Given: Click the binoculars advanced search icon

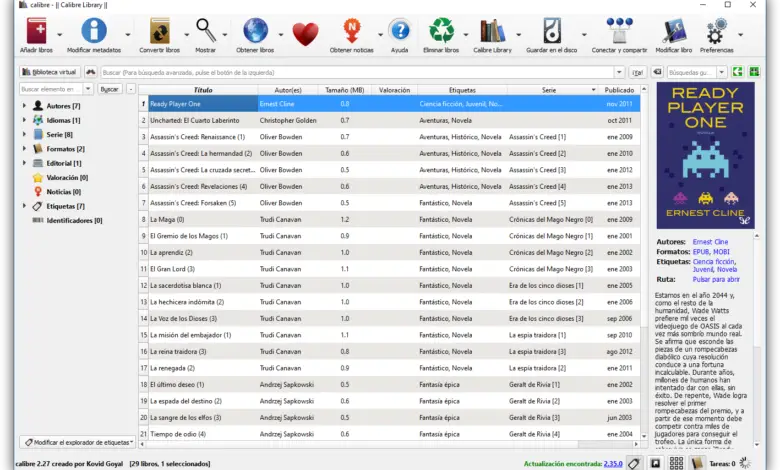Looking at the screenshot, I should pos(91,72).
